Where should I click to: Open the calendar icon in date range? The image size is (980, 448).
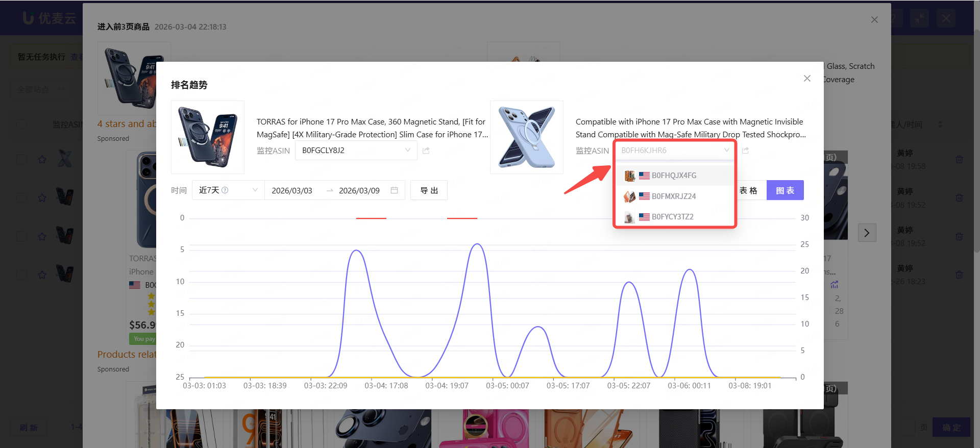tap(394, 190)
